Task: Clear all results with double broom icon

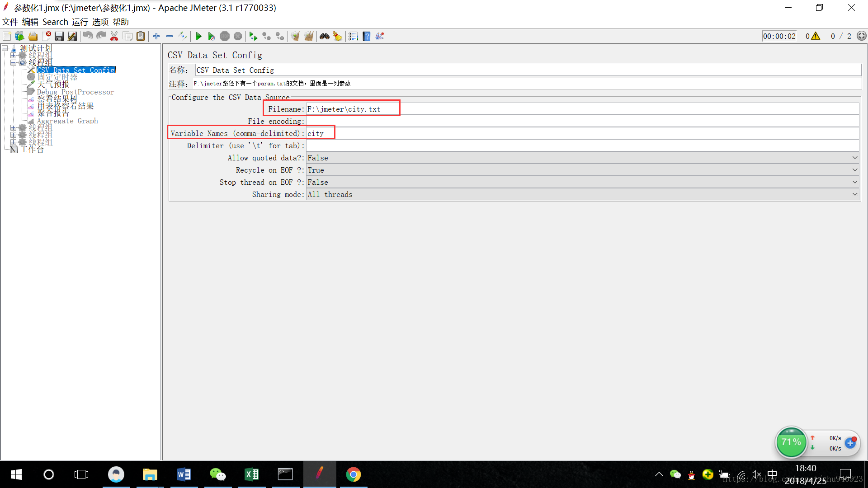Action: (308, 36)
